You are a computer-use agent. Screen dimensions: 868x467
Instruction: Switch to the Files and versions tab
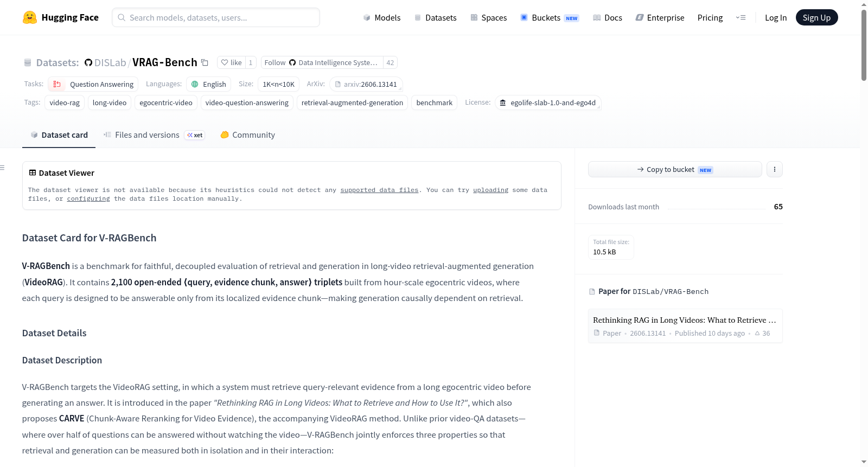154,135
